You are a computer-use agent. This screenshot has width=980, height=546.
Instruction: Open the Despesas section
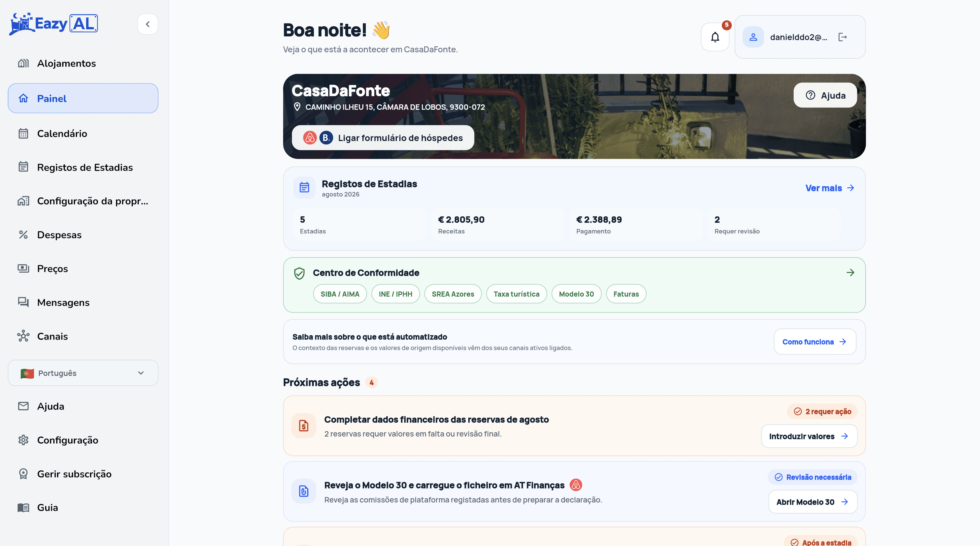[x=83, y=235]
